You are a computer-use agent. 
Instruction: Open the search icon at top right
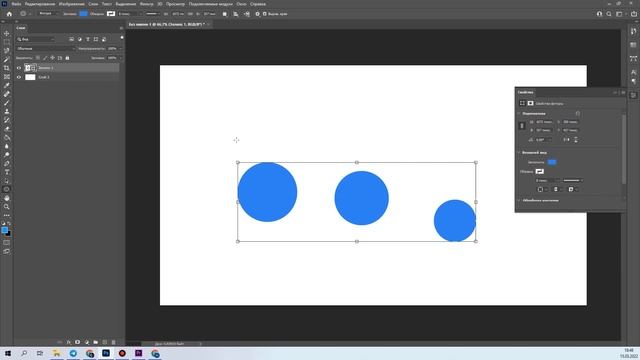tap(609, 14)
